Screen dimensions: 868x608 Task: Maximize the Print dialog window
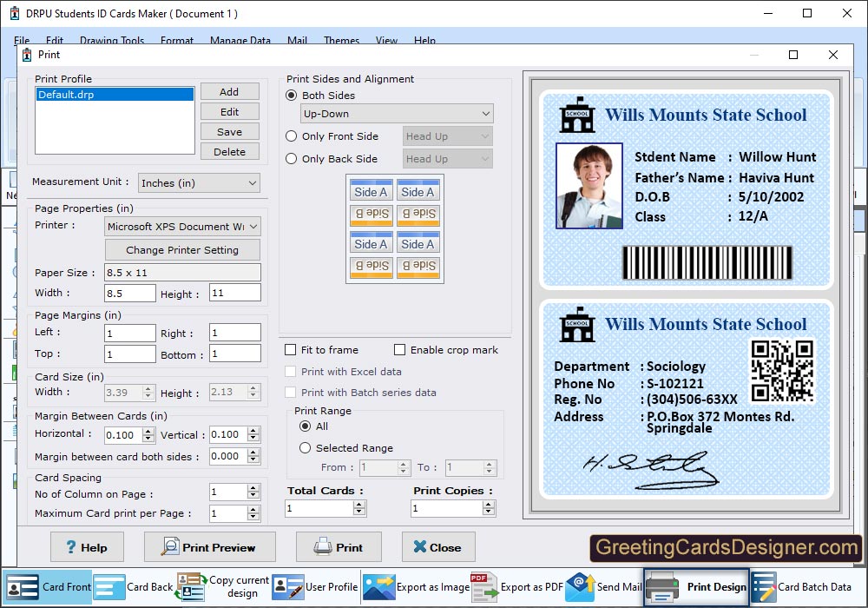point(793,55)
